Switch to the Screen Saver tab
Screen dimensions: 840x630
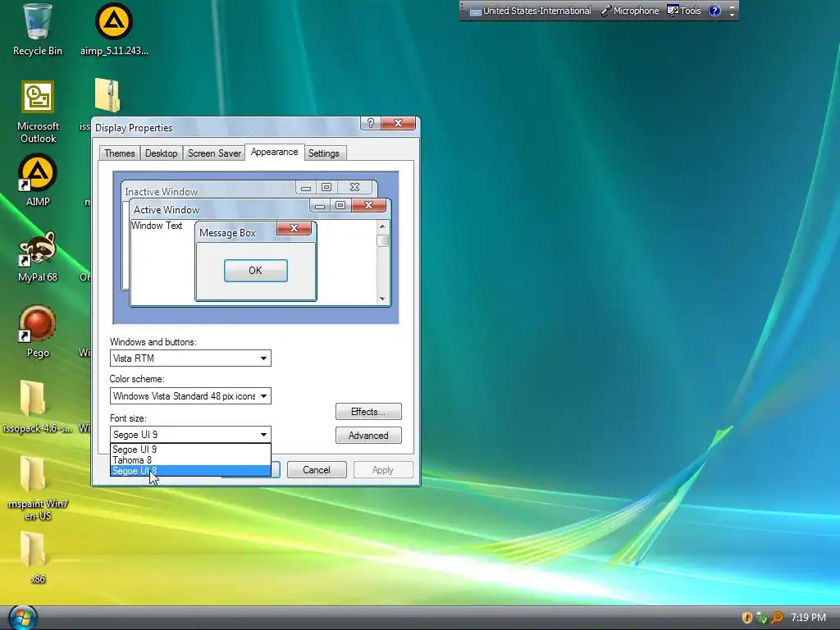click(214, 153)
